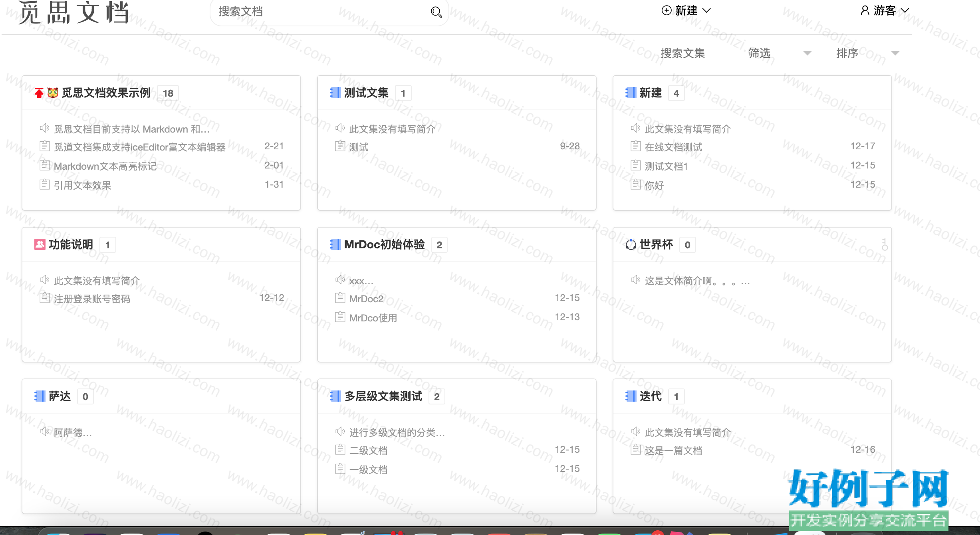Open document MrDco使用
The width and height of the screenshot is (980, 535).
(373, 318)
